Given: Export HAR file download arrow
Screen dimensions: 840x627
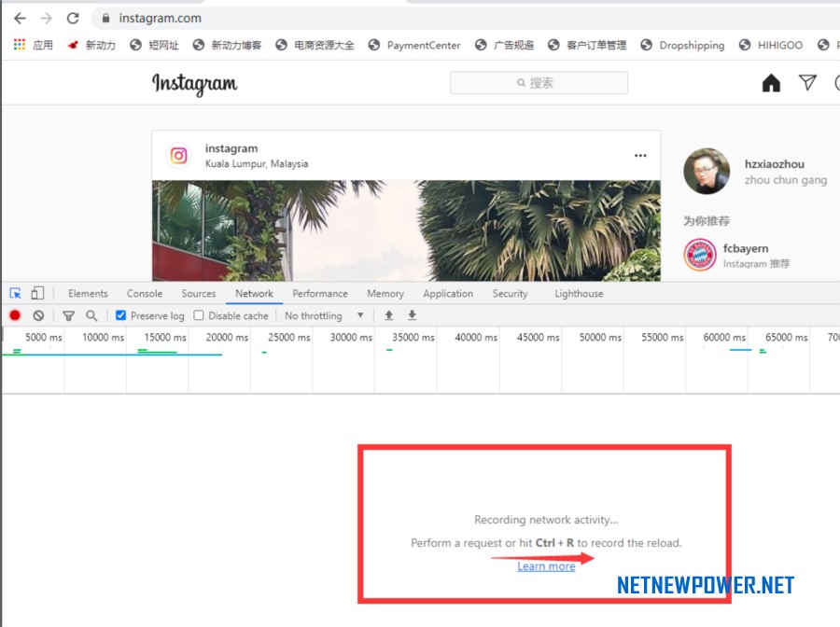Looking at the screenshot, I should click(x=412, y=315).
